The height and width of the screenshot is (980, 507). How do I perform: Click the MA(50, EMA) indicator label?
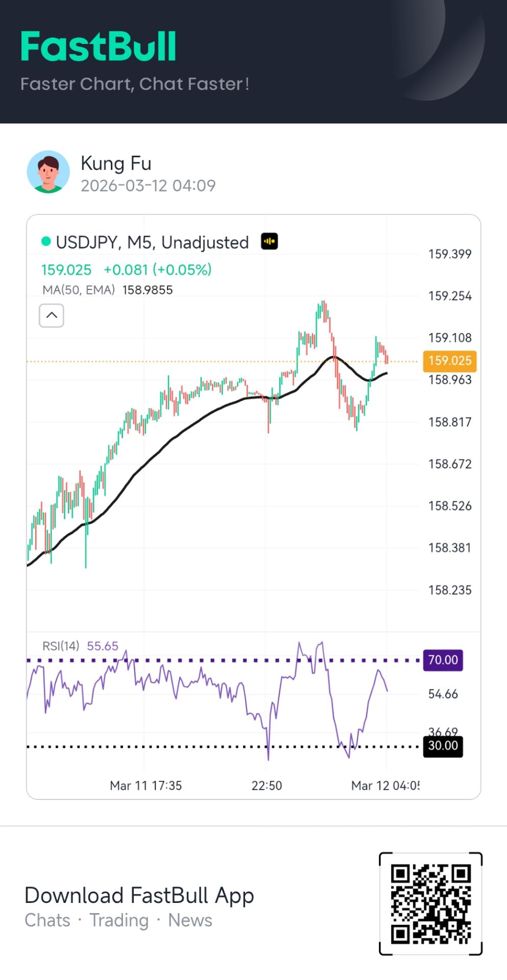click(79, 290)
